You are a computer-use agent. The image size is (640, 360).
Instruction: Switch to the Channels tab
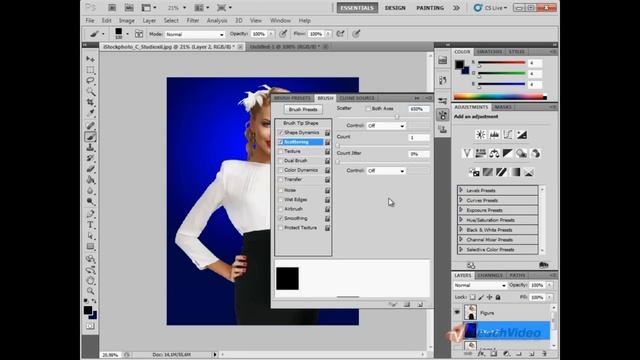490,275
